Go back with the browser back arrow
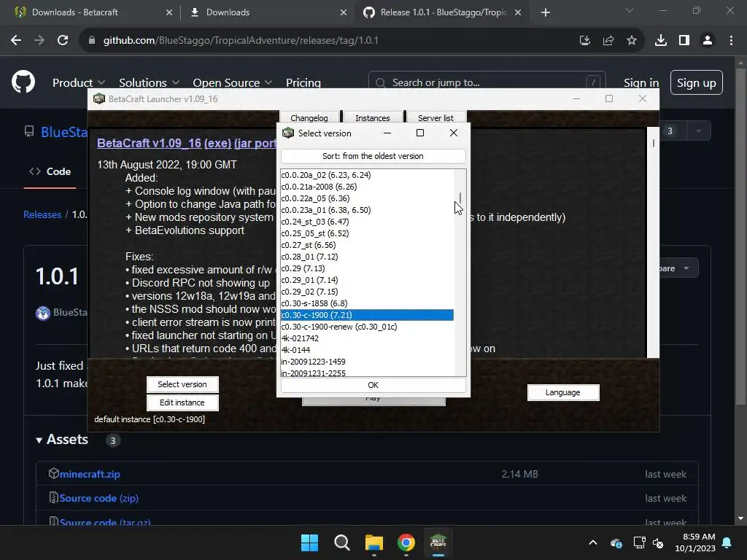747x560 pixels. (16, 41)
